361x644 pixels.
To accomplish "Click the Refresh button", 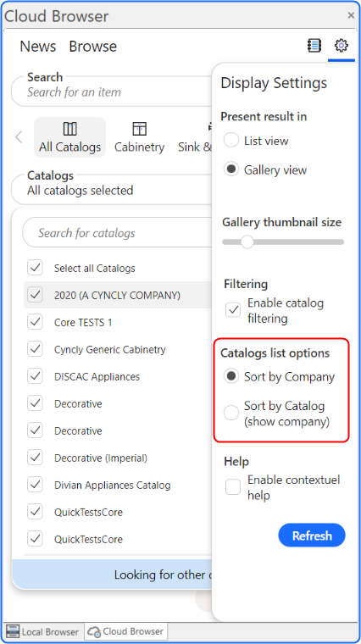I will [312, 536].
